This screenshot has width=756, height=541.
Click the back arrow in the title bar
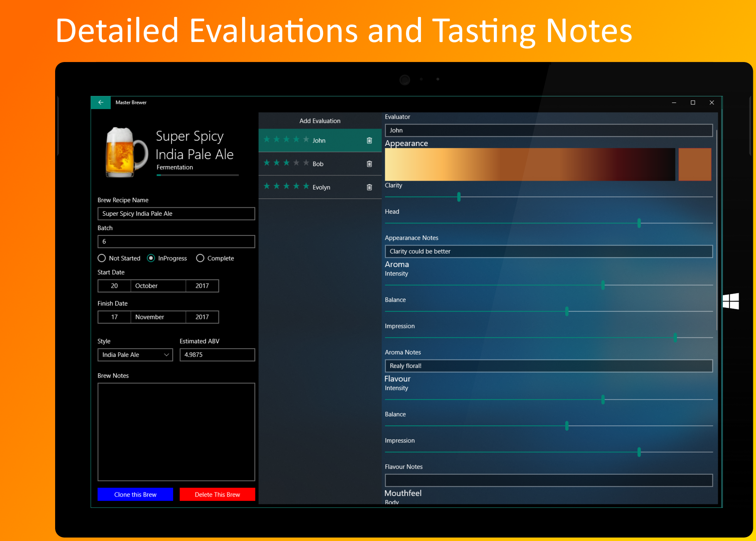tap(101, 102)
